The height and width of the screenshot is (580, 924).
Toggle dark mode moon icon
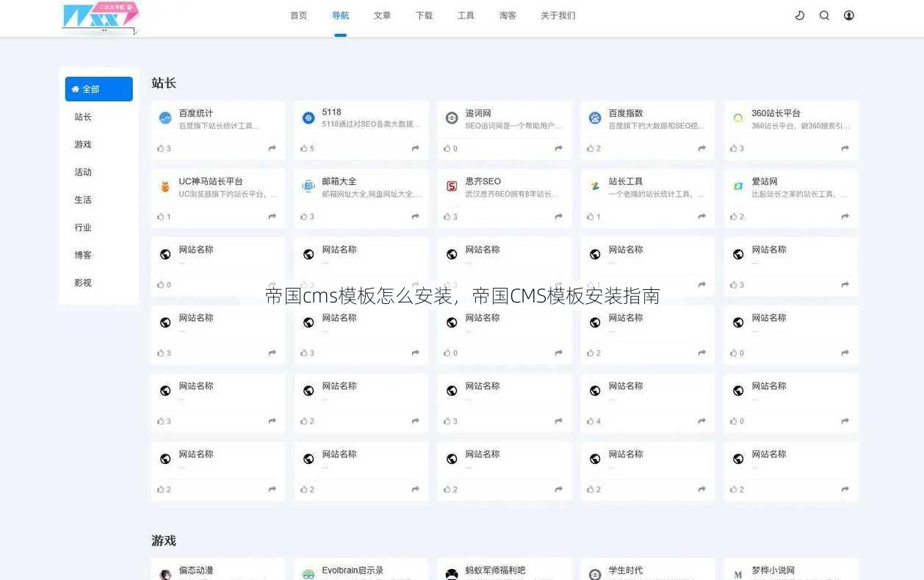800,15
